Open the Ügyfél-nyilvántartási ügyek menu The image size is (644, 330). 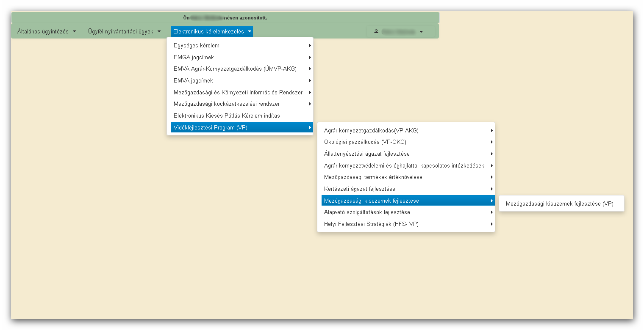[x=124, y=31]
